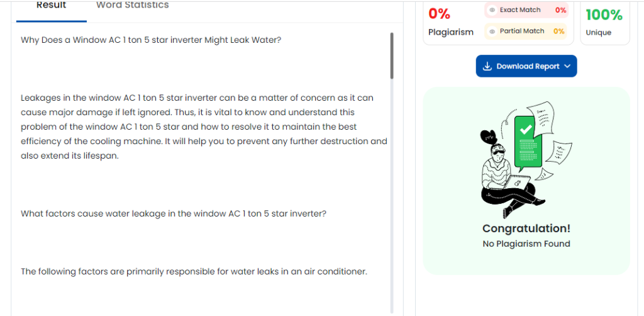Select the green 100% Unique score
Viewport: 644px width, 316px height.
coord(604,15)
